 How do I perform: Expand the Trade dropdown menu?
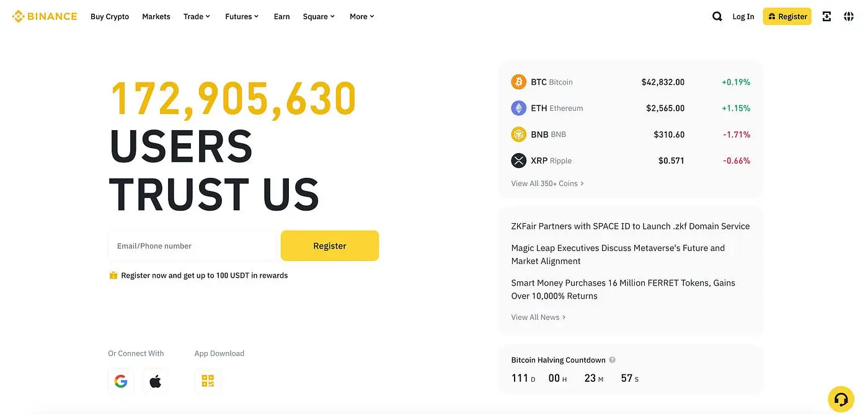[197, 17]
